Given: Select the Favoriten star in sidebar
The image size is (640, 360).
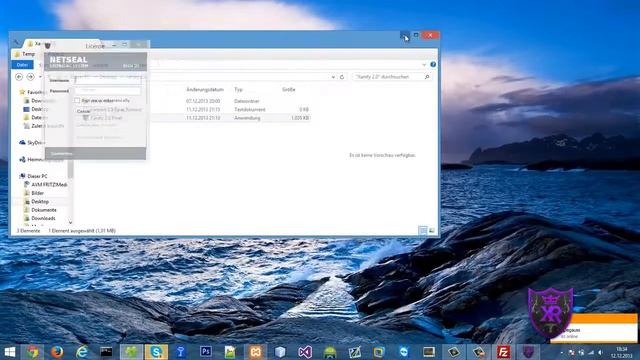Looking at the screenshot, I should pos(22,92).
